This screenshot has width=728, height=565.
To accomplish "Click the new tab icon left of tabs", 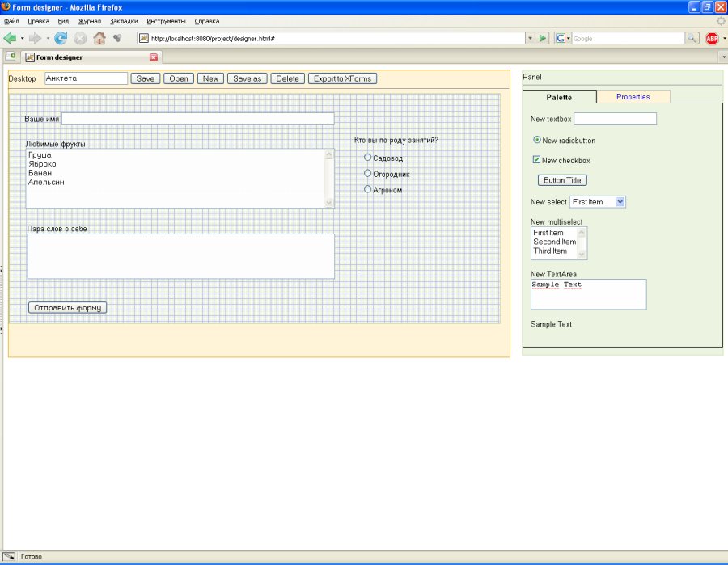I will click(11, 57).
